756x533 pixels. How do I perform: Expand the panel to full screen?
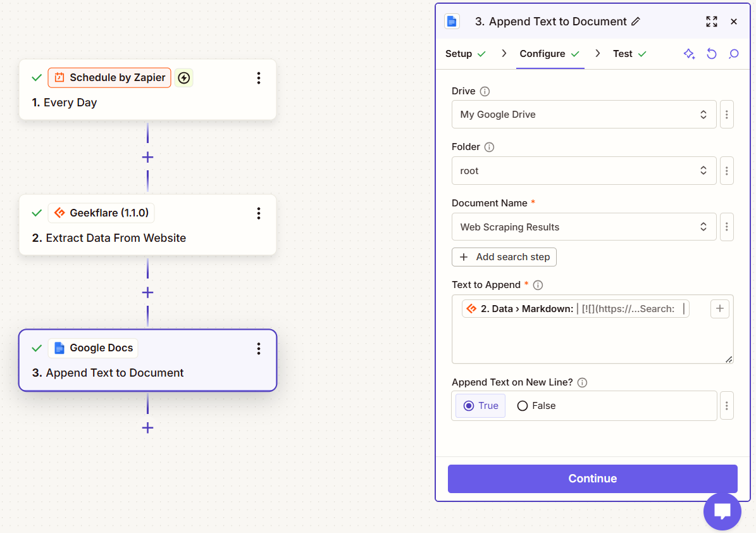click(712, 22)
